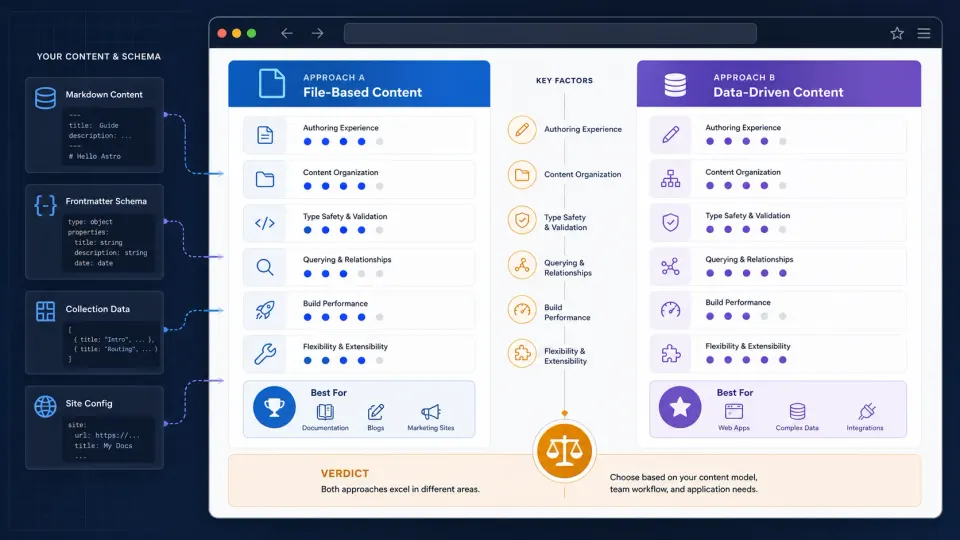Image resolution: width=960 pixels, height=540 pixels.
Task: Click Approach A Best For label
Action: (328, 392)
